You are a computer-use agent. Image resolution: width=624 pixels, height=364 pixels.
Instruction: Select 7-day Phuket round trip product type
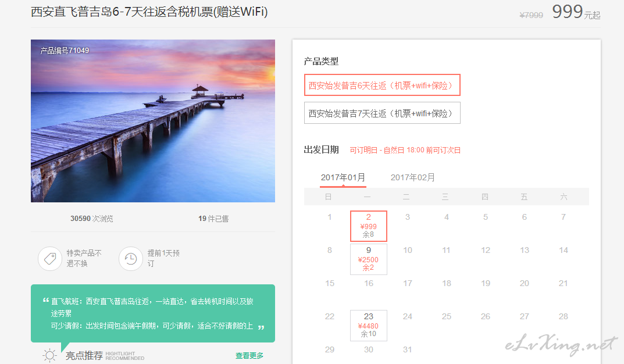click(382, 113)
